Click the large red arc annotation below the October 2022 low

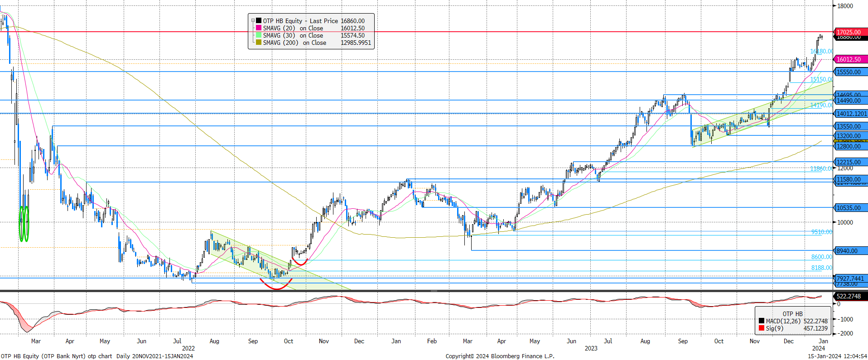tap(276, 285)
